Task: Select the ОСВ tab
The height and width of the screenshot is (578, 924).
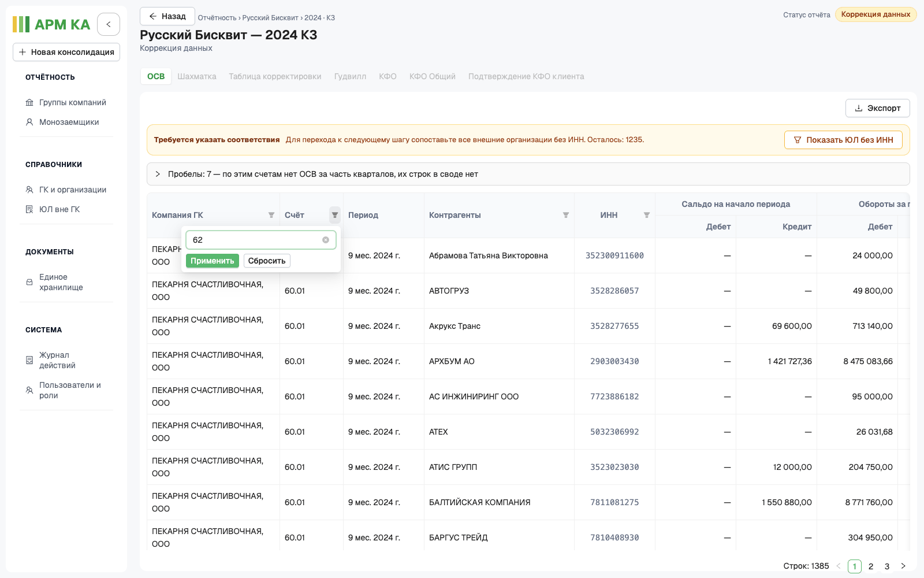Action: [156, 76]
